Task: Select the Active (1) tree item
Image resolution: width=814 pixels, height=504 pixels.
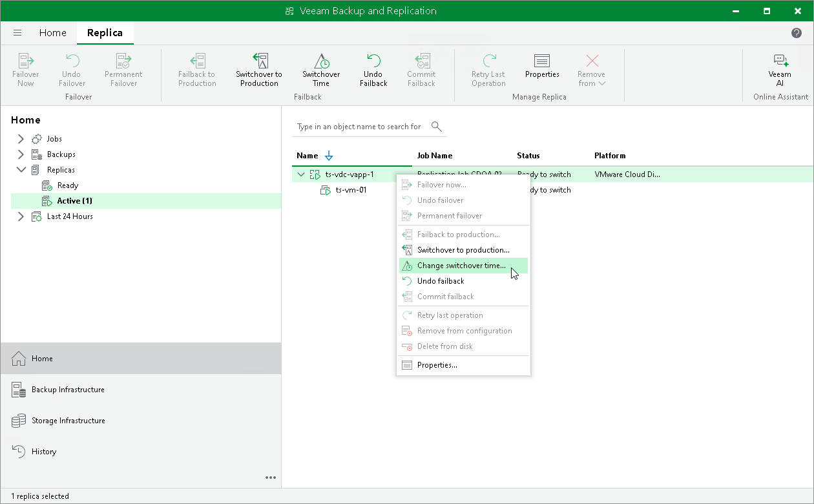Action: pyautogui.click(x=74, y=201)
